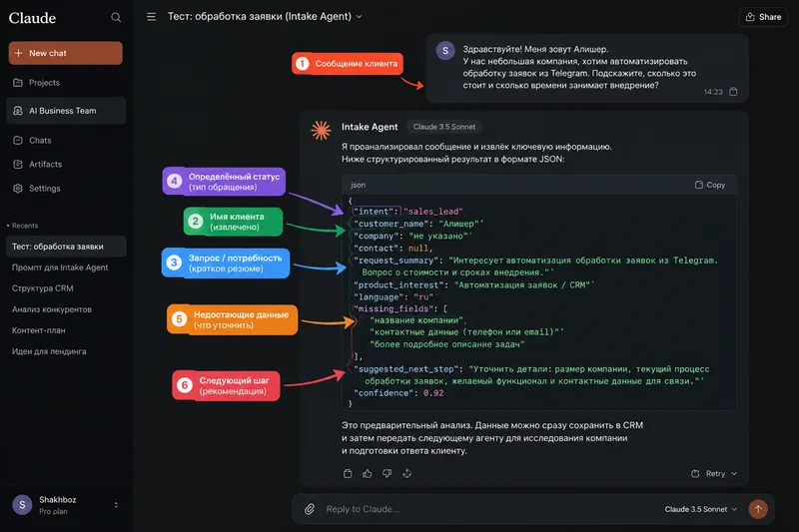
Task: Click the Settings gear icon
Action: [x=18, y=189]
